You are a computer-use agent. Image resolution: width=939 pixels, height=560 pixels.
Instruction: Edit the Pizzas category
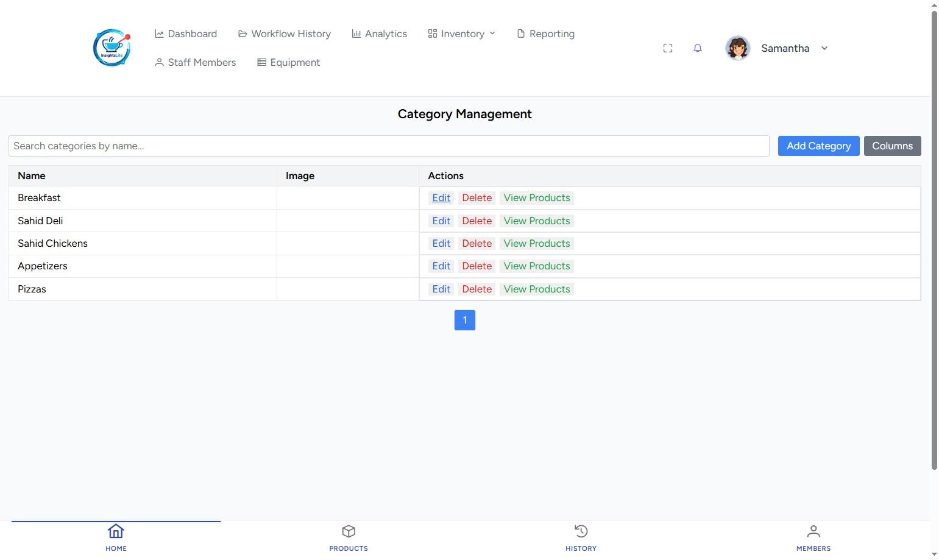coord(441,289)
